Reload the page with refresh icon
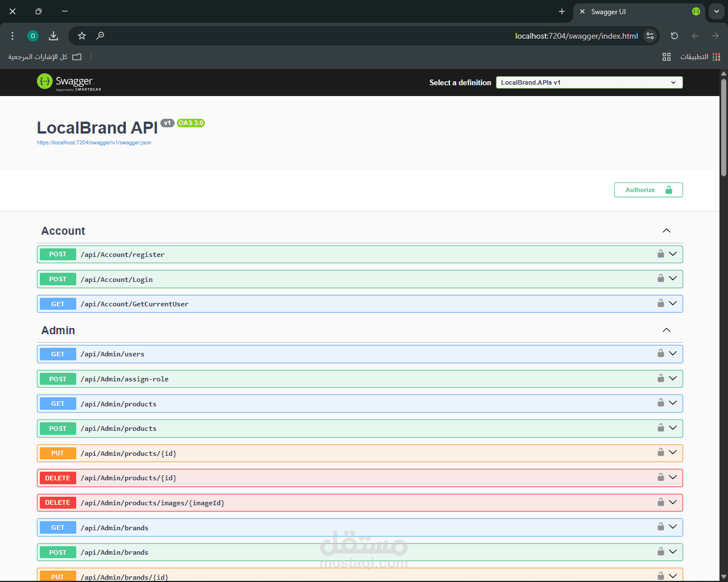 click(x=675, y=36)
